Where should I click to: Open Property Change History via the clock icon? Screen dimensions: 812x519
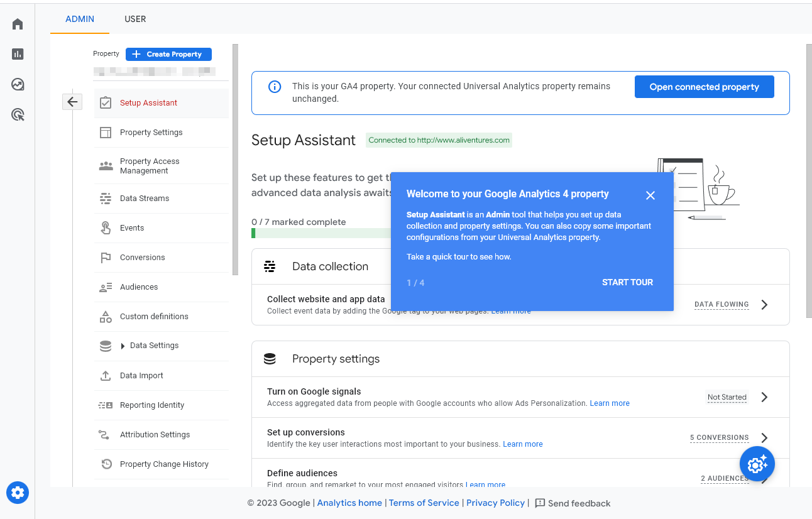coord(164,464)
